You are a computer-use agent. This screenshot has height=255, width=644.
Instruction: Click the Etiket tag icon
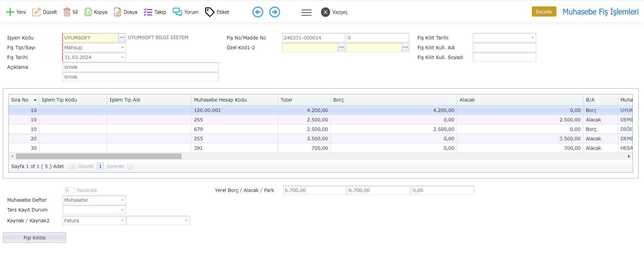click(x=210, y=12)
